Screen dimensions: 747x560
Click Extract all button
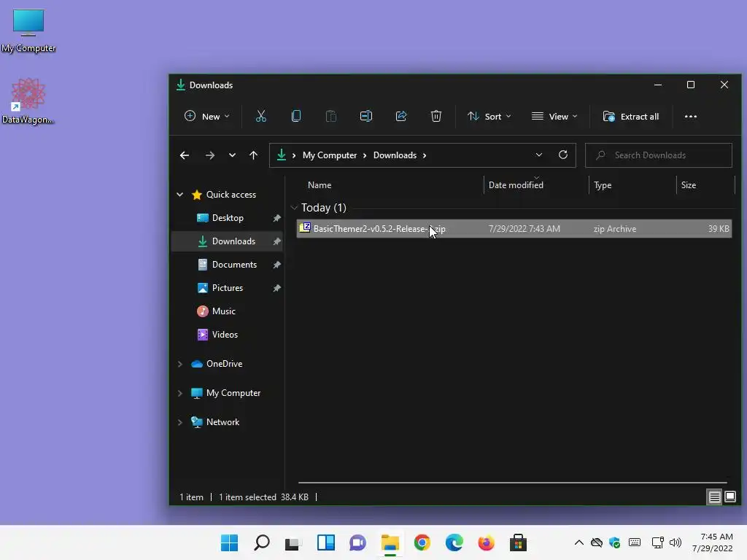(x=631, y=117)
